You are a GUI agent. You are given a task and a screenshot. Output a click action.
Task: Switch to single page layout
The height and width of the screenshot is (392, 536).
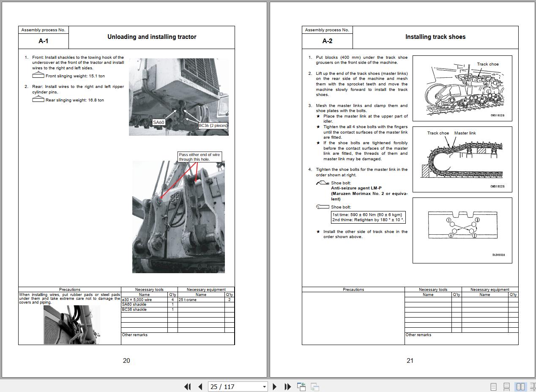coord(493,387)
